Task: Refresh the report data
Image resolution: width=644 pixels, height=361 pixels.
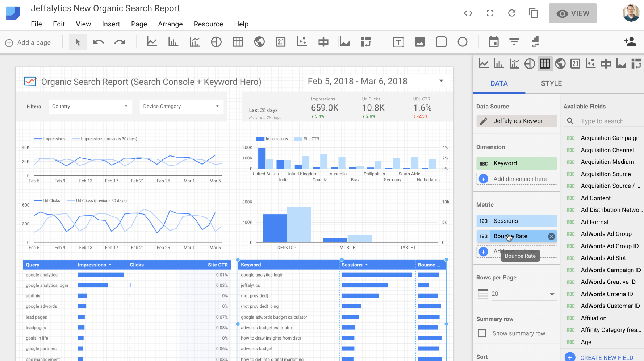Action: (x=512, y=13)
